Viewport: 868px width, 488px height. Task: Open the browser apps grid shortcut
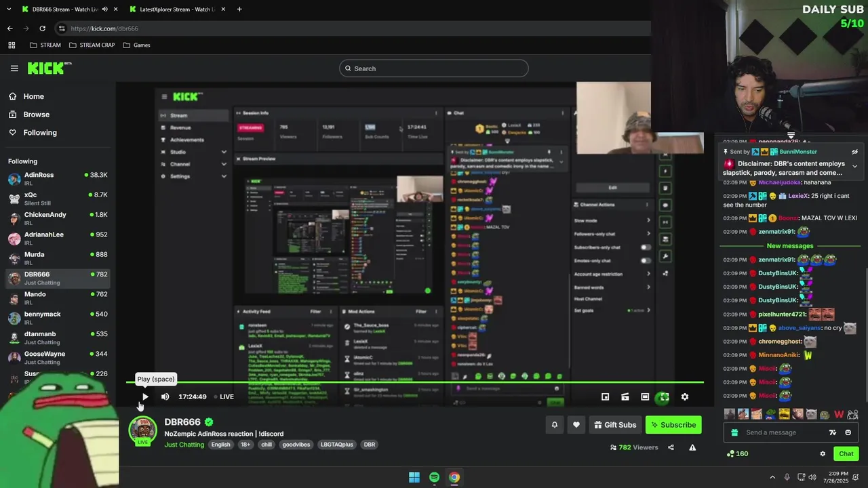tap(12, 45)
